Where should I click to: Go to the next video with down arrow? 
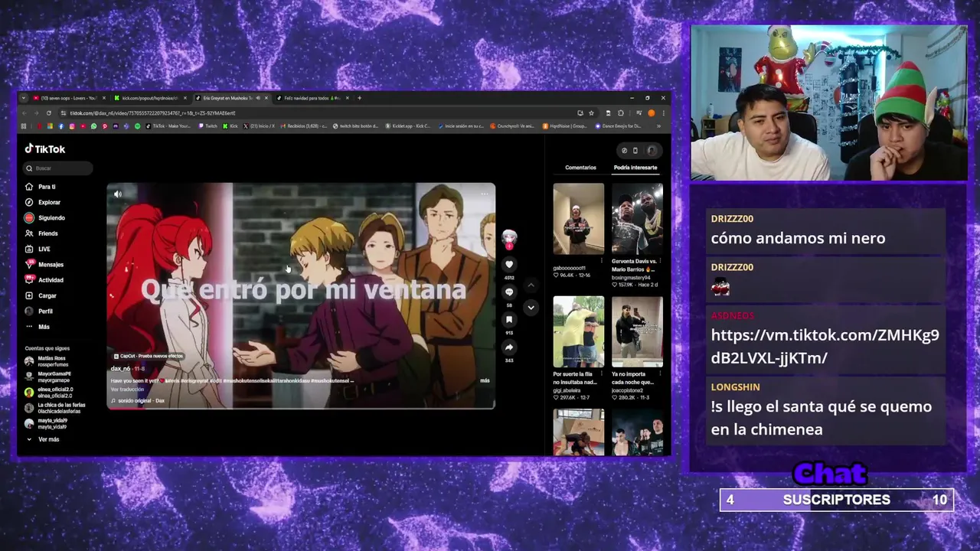[531, 307]
